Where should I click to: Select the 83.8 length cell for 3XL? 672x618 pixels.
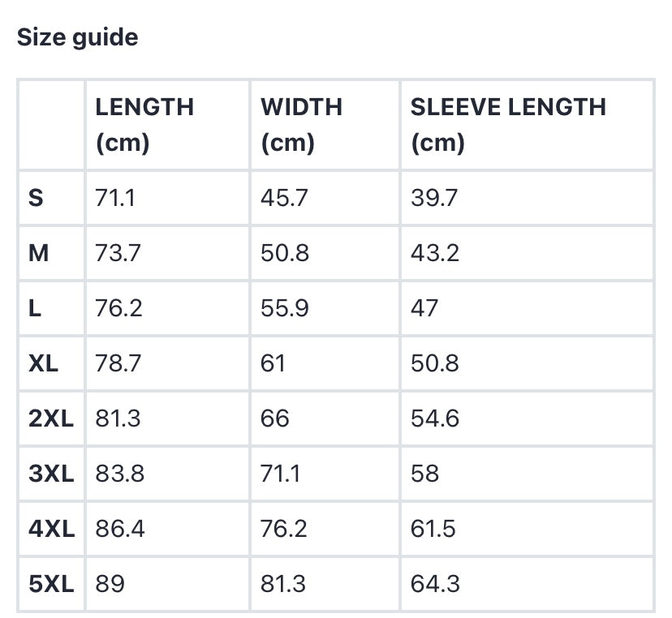[x=120, y=474]
